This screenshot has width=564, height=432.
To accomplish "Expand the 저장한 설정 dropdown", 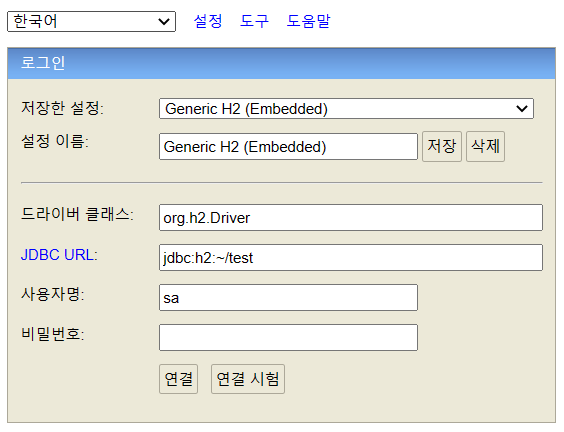I will (346, 109).
